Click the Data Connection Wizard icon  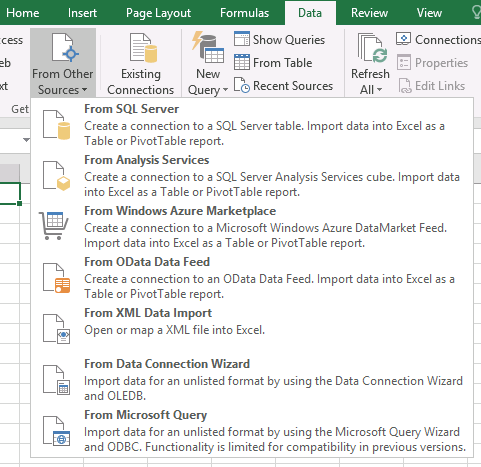[x=56, y=380]
